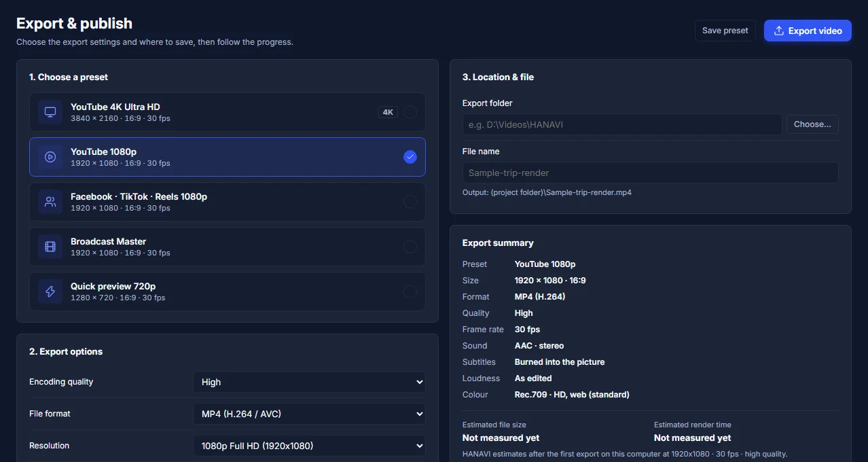Click the 4K badge on YouTube Ultra HD preset

[x=388, y=112]
